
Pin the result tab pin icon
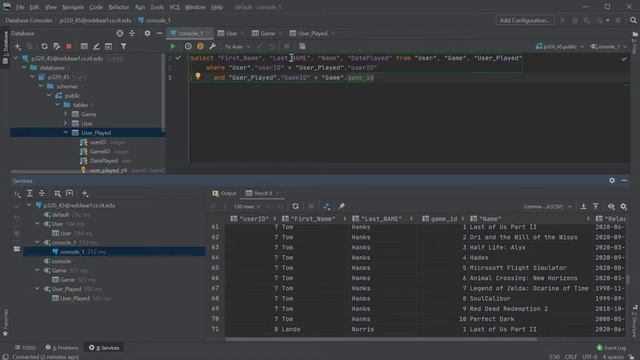tap(342, 207)
